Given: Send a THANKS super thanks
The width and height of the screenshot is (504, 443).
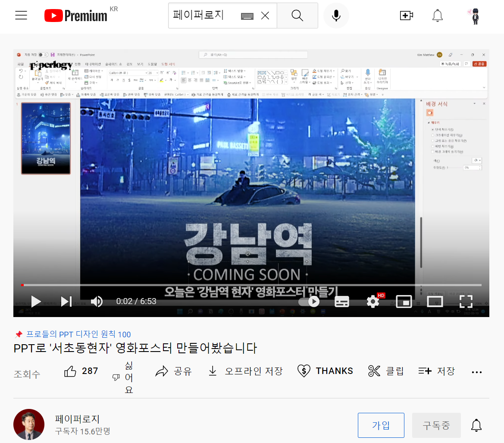Looking at the screenshot, I should pyautogui.click(x=325, y=371).
